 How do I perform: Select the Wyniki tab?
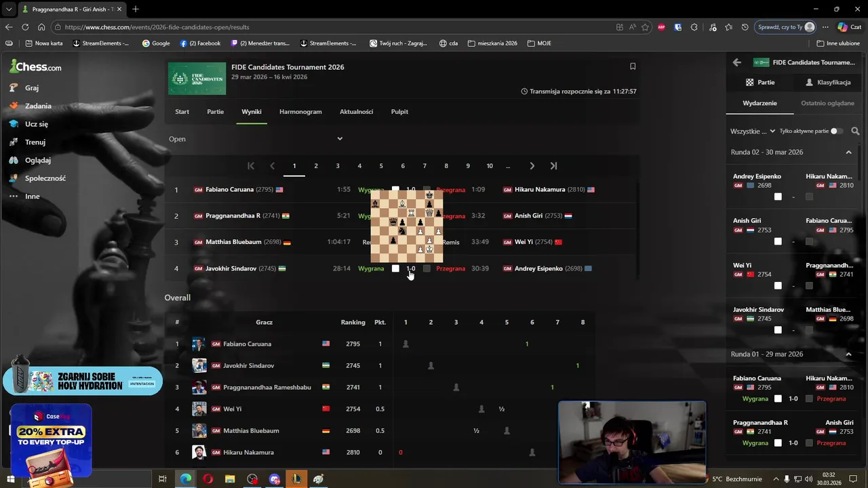252,112
